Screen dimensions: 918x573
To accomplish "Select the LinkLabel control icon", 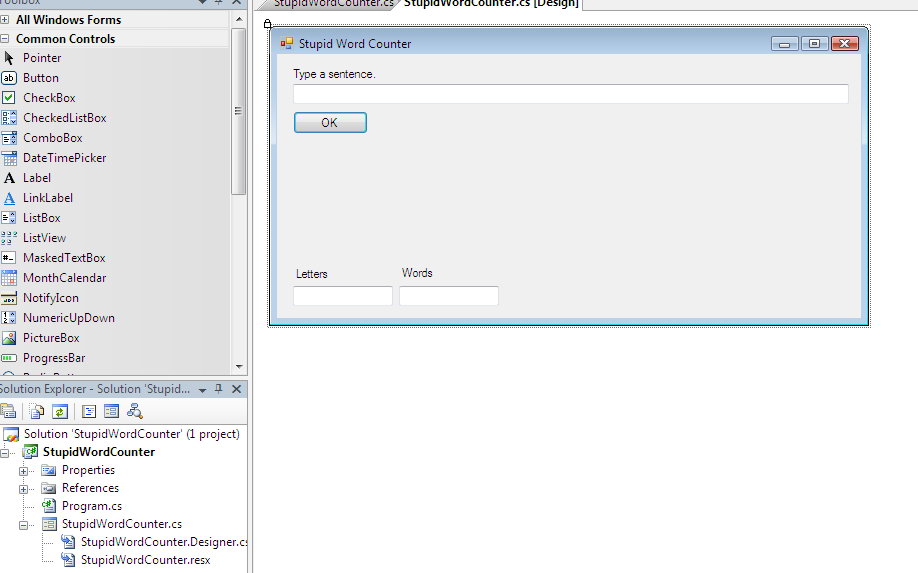I will click(9, 198).
